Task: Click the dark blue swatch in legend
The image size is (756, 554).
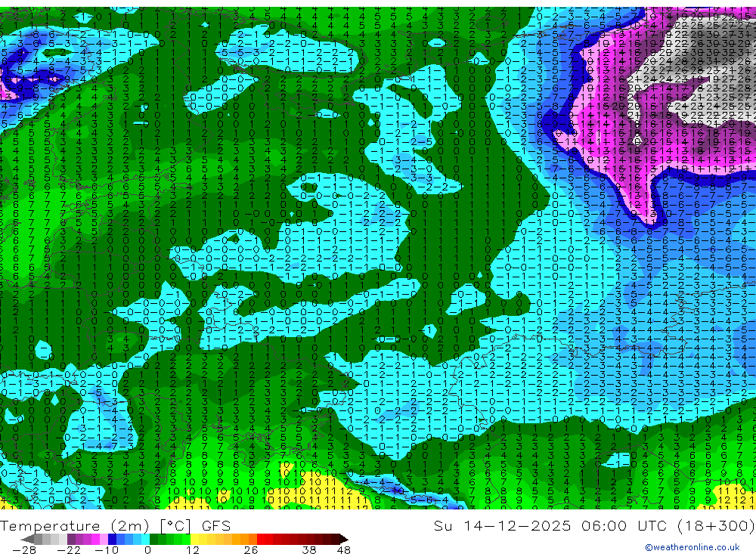Action: pyautogui.click(x=112, y=539)
